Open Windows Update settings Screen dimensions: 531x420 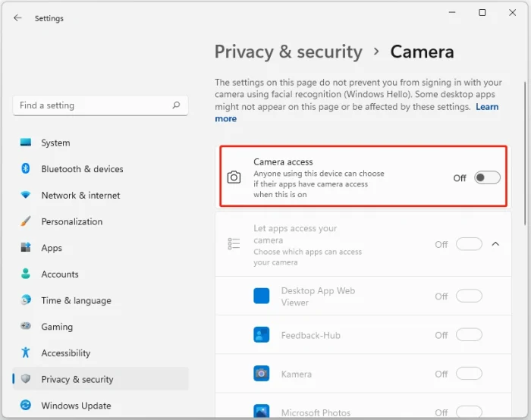pyautogui.click(x=100, y=405)
